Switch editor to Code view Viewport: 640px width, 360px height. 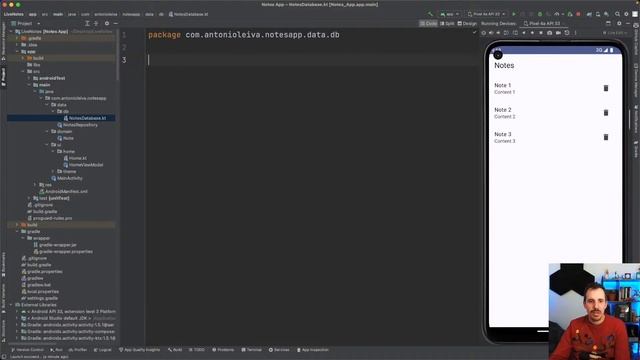pyautogui.click(x=429, y=23)
